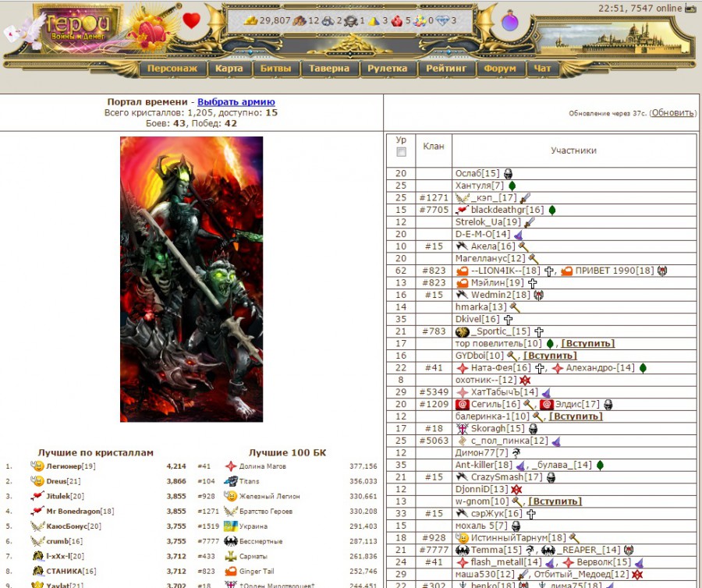Open the Таверна menu

[328, 69]
